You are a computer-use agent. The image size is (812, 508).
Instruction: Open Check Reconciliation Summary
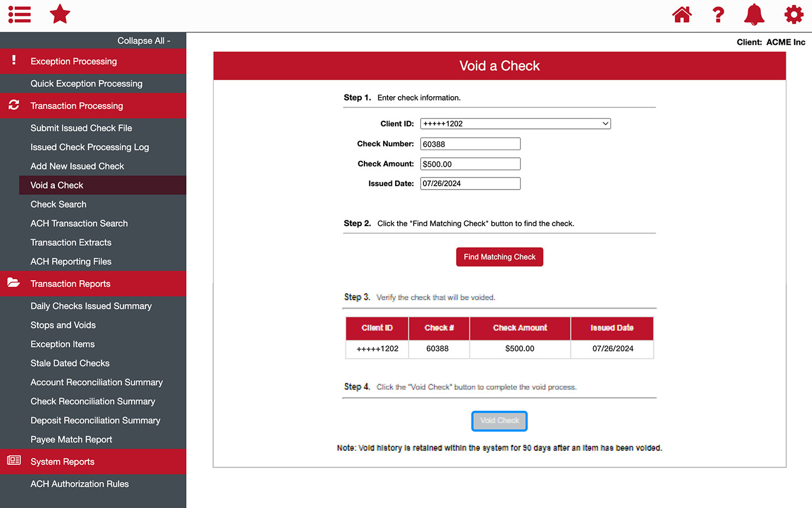[x=93, y=401]
